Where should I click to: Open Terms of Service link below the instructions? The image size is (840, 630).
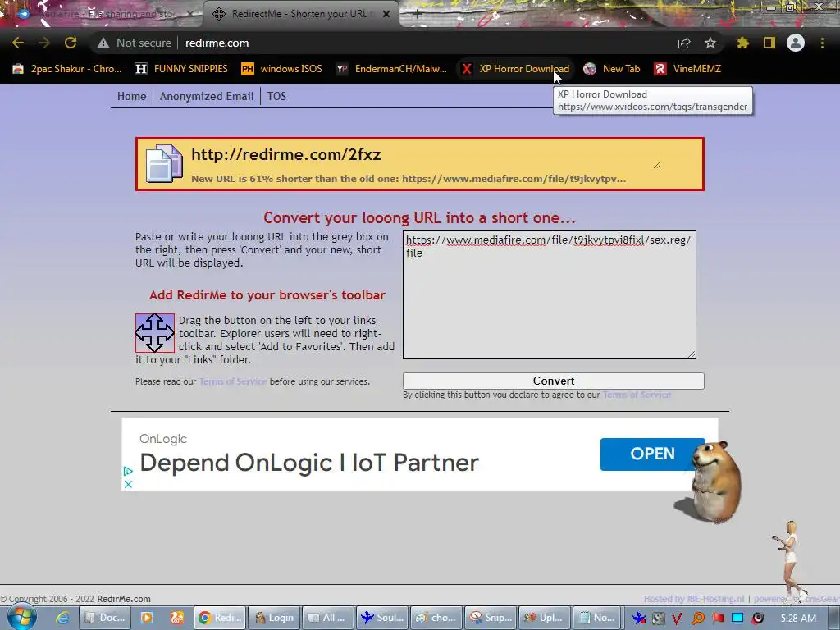(233, 381)
